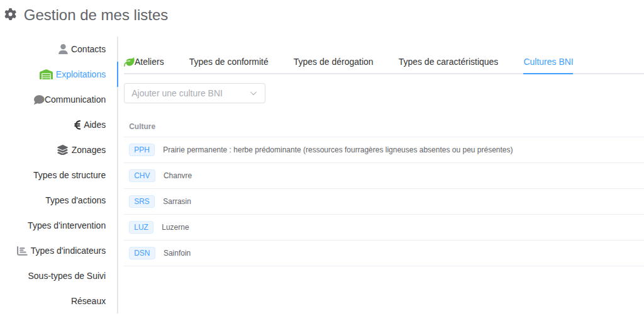
Task: Open Types de structure in the sidebar
Action: coord(69,175)
